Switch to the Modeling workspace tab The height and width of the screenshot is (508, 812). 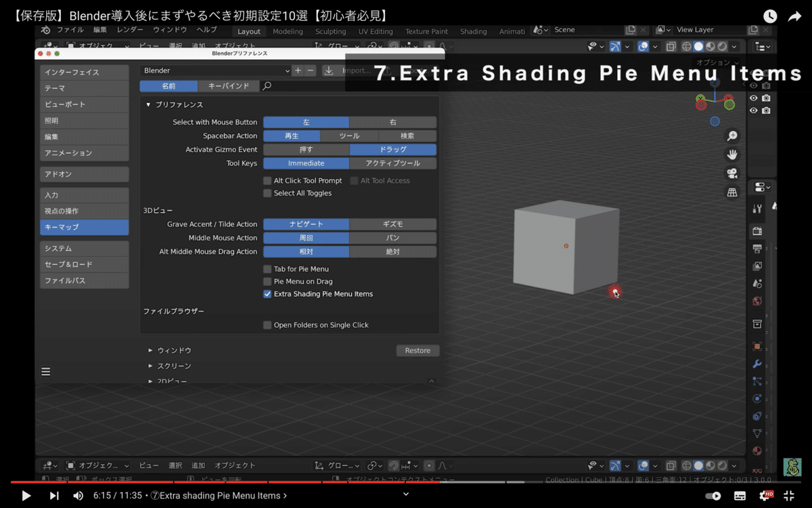pos(288,31)
